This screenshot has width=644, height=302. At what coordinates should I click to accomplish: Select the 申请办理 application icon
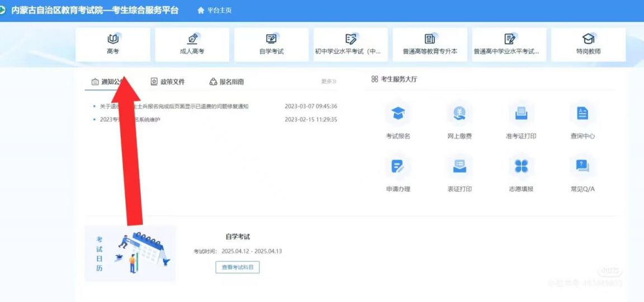[398, 167]
